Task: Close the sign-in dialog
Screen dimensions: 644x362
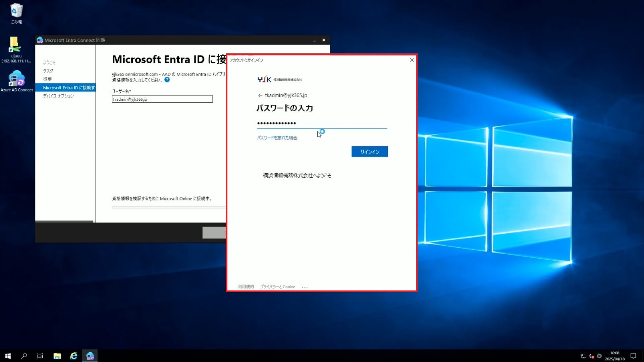Action: 412,60
